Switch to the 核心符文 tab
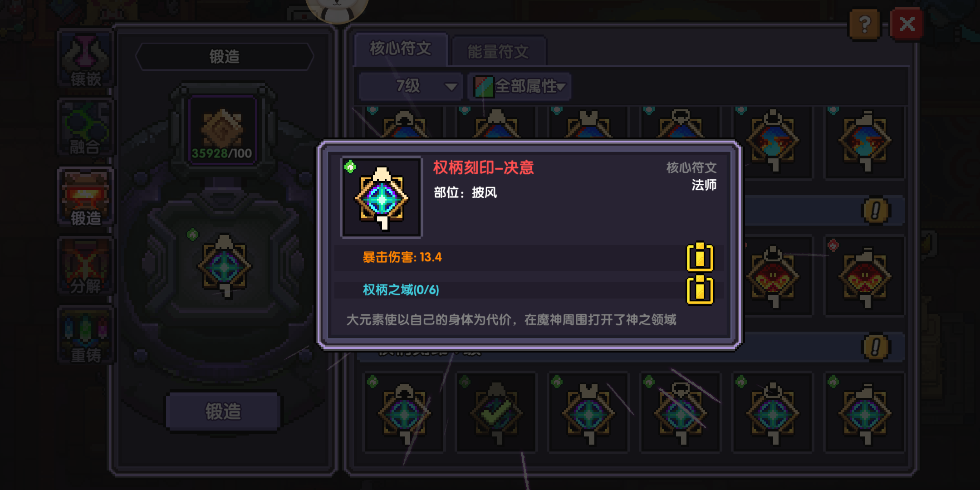The height and width of the screenshot is (490, 980). 401,49
